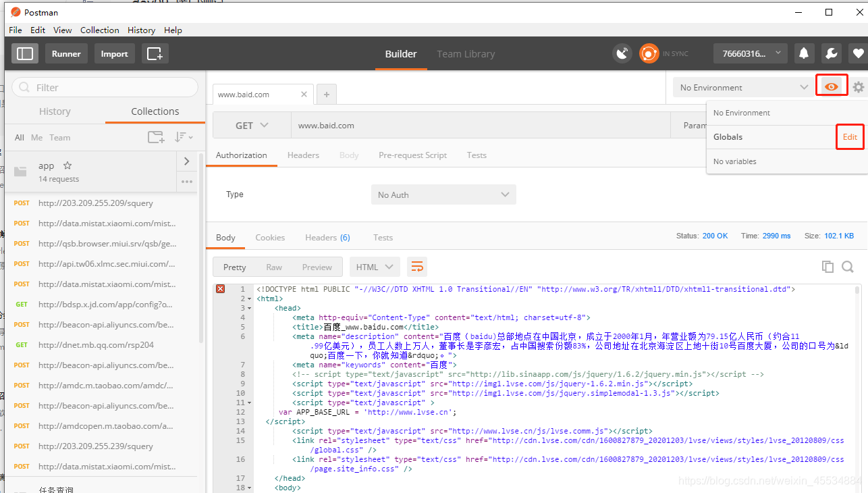
Task: Filter collections by Me
Action: click(x=36, y=137)
